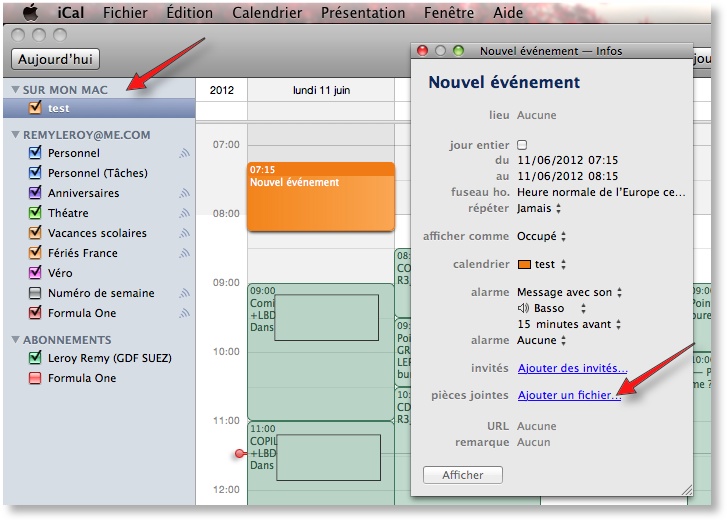The width and height of the screenshot is (728, 523).
Task: Click the Numéro de semaine broadcast icon
Action: (184, 293)
